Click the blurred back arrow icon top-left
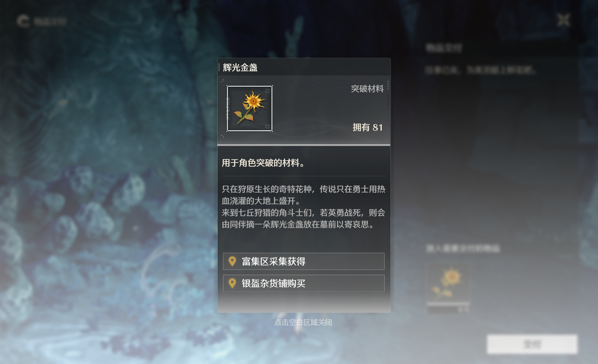598x364 pixels. tap(23, 21)
